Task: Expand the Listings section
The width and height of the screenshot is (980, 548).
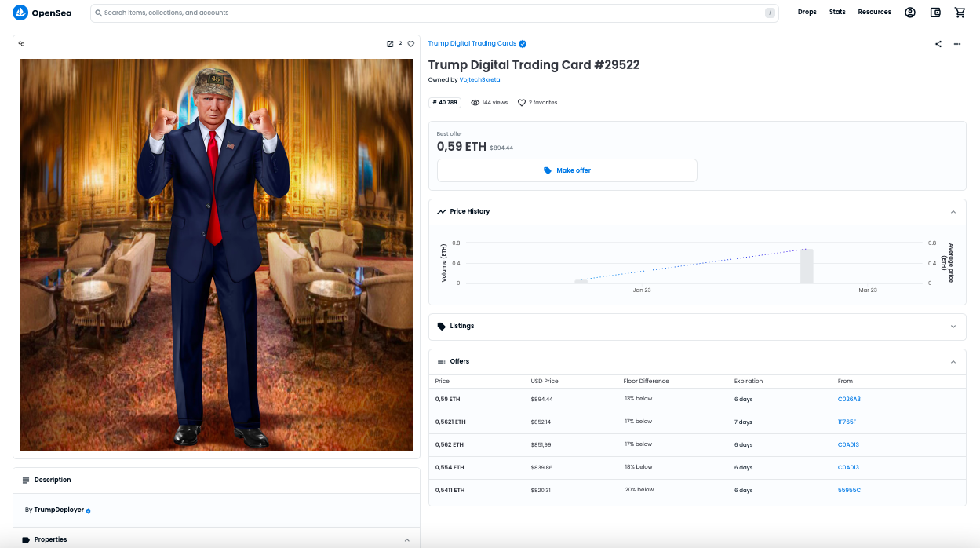Action: point(953,327)
